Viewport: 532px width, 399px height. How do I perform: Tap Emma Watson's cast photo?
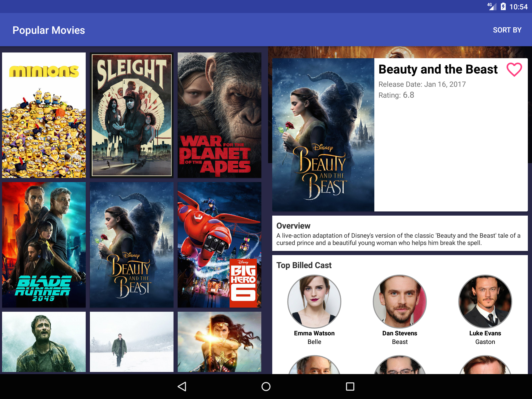tap(314, 301)
